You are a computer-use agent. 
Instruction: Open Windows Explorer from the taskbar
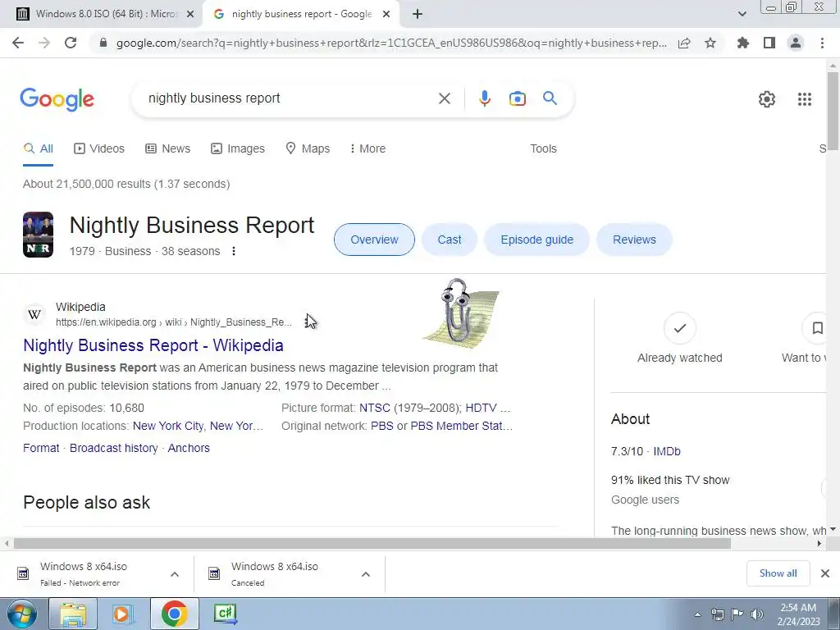[73, 614]
